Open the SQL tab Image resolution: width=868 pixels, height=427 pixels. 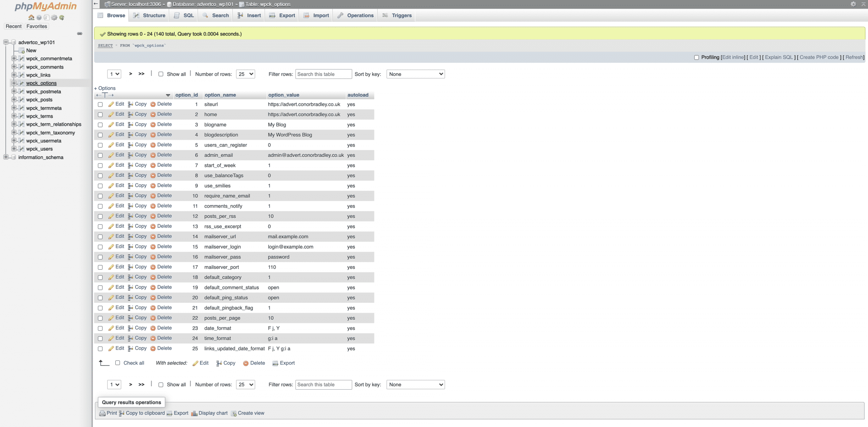pyautogui.click(x=184, y=16)
